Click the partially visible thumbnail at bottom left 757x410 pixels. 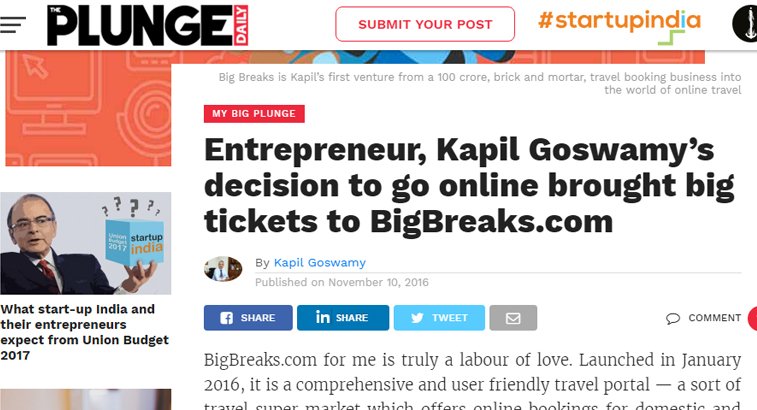(x=86, y=399)
